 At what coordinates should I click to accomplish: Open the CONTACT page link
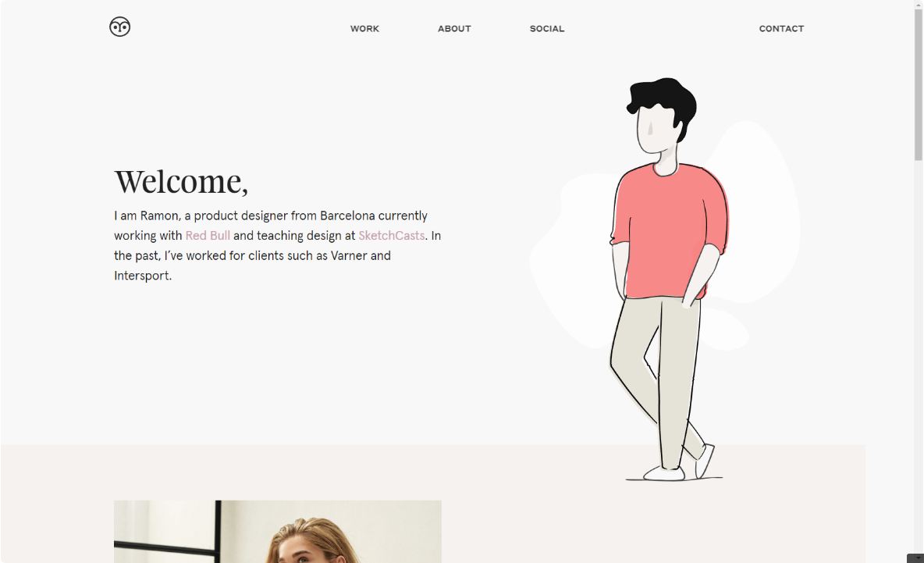[781, 28]
